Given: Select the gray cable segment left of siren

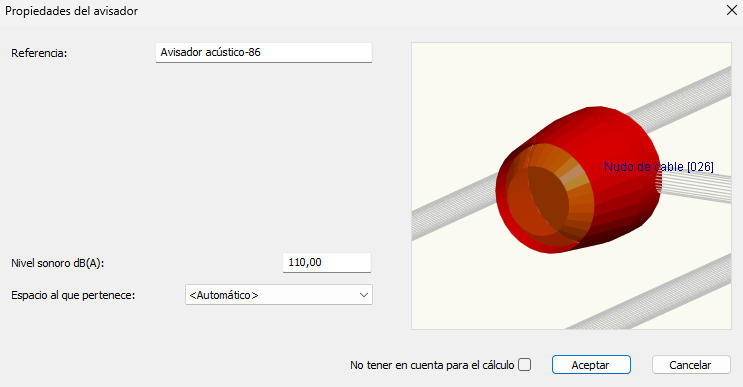Looking at the screenshot, I should [x=453, y=207].
